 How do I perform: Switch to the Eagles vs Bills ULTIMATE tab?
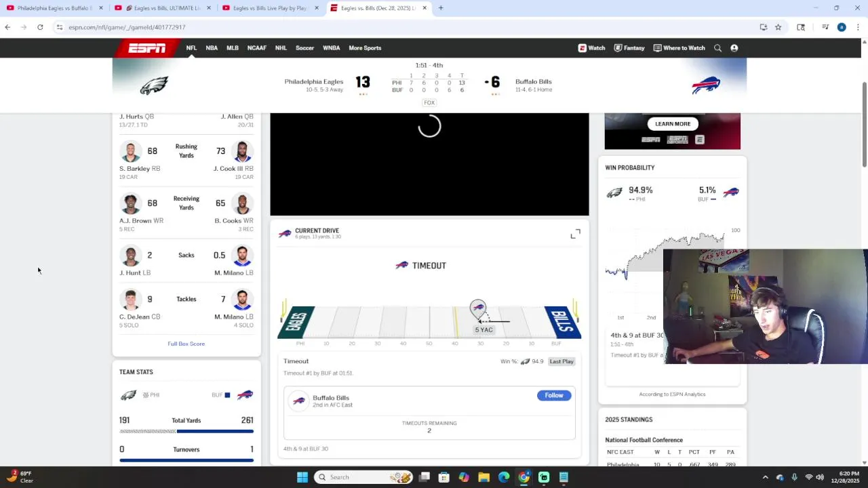click(163, 8)
